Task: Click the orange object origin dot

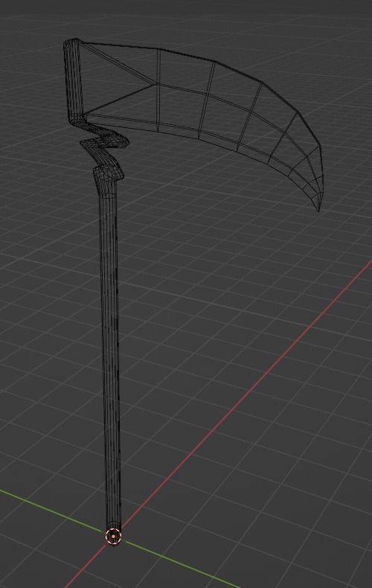Action: pyautogui.click(x=114, y=537)
